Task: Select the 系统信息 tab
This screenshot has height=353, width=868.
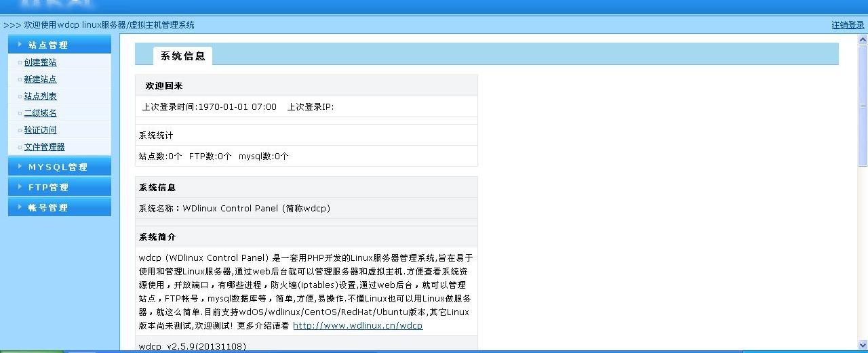Action: pyautogui.click(x=182, y=56)
